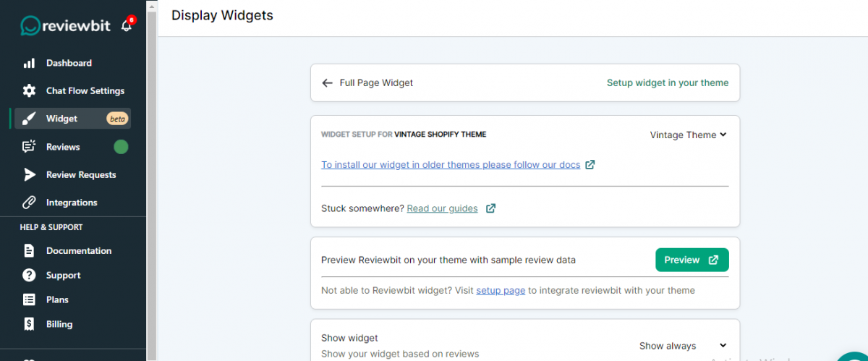868x361 pixels.
Task: Click the Chat Flow Settings gear icon
Action: 29,90
